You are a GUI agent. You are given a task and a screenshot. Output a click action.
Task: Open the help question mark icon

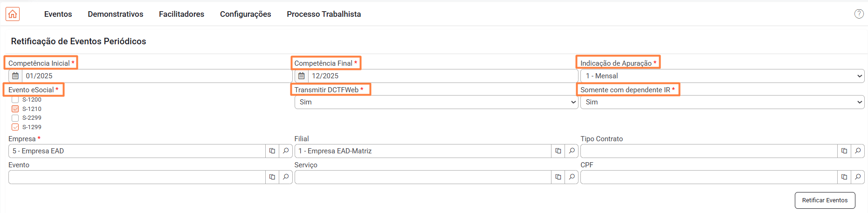click(859, 14)
